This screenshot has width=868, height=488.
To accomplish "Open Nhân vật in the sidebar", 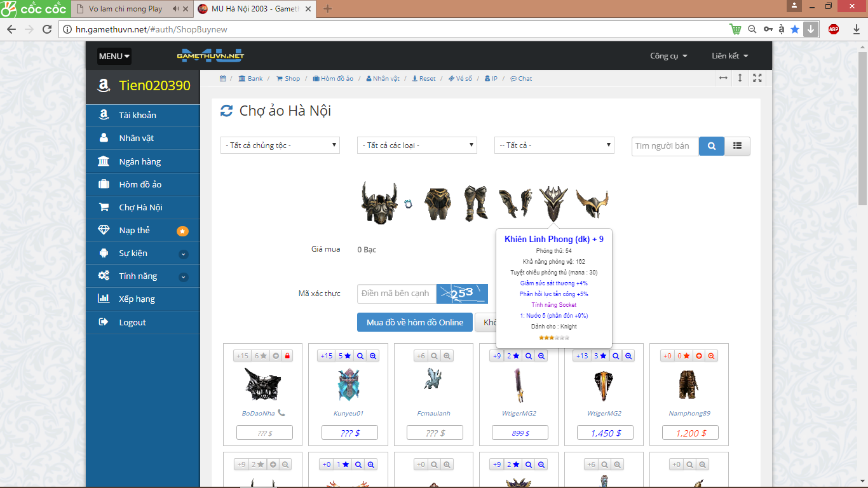I will (x=143, y=138).
